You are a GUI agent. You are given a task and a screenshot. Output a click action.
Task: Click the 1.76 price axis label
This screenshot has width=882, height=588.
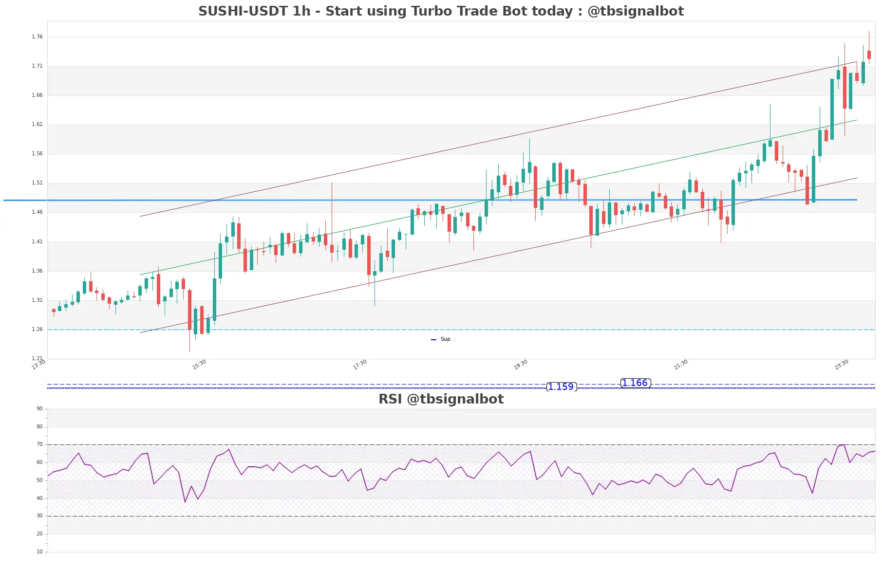click(37, 37)
